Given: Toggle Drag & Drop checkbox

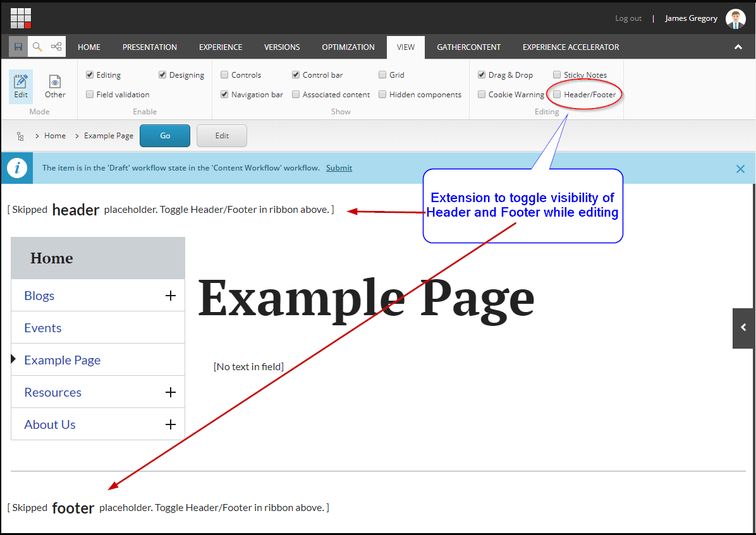Looking at the screenshot, I should (481, 75).
